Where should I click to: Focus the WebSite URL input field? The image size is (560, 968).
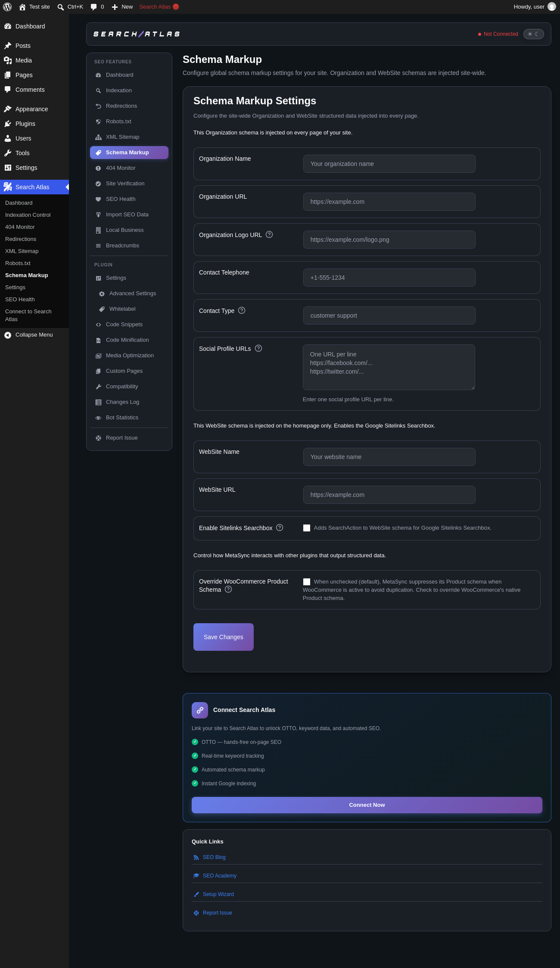point(389,495)
